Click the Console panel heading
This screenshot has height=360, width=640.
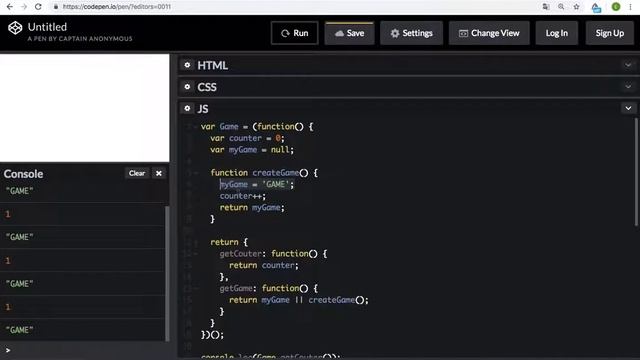tap(23, 174)
